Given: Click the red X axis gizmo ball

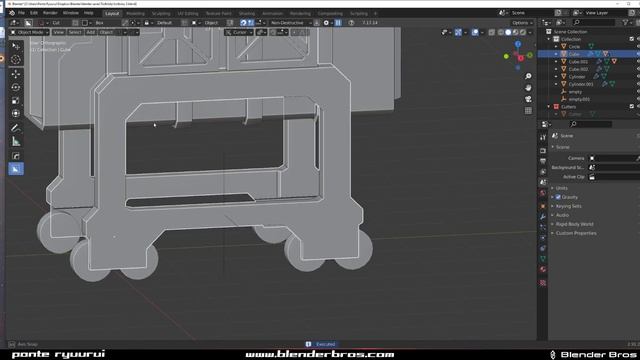Looking at the screenshot, I should click(x=521, y=58).
